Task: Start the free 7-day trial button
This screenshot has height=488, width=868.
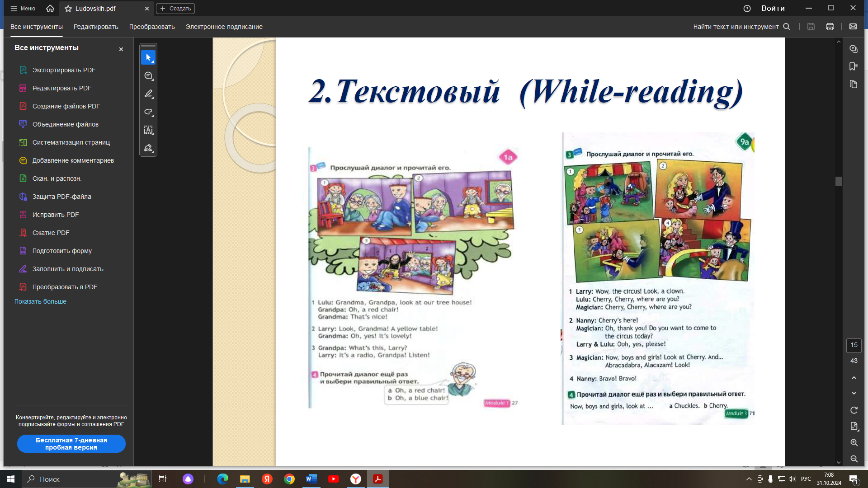Action: click(x=71, y=444)
